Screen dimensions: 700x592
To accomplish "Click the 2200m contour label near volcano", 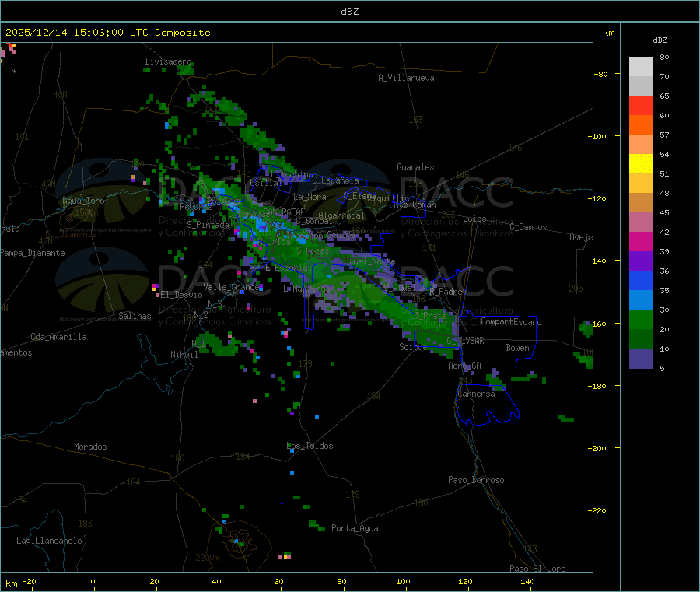I will pos(207,558).
